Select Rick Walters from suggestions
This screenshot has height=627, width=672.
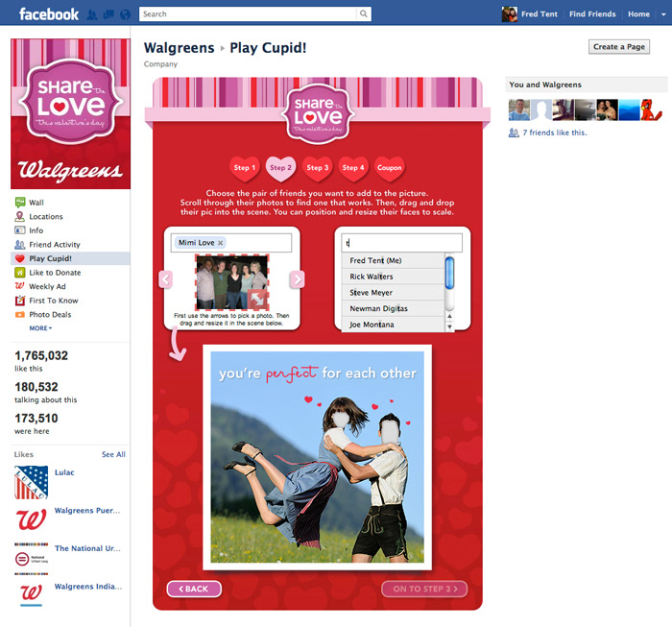393,277
